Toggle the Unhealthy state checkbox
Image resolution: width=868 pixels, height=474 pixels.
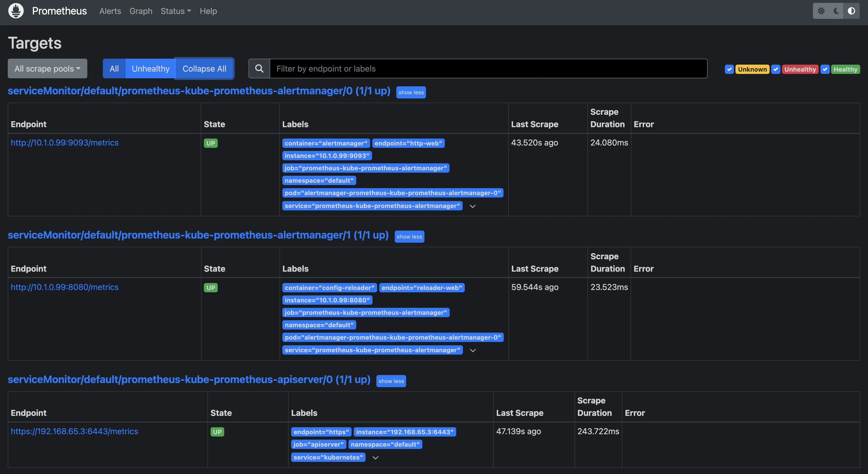(x=776, y=70)
